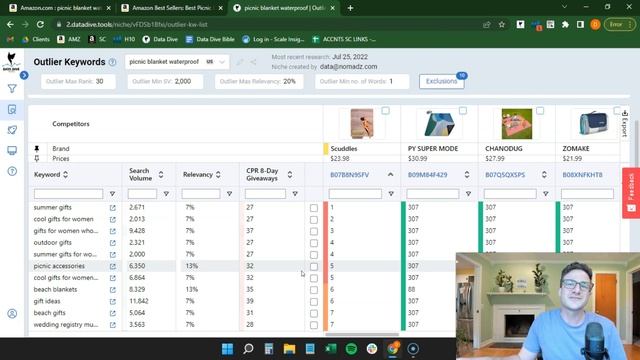This screenshot has height=360, width=640.
Task: Bookmark this page with star icon
Action: pos(502,24)
